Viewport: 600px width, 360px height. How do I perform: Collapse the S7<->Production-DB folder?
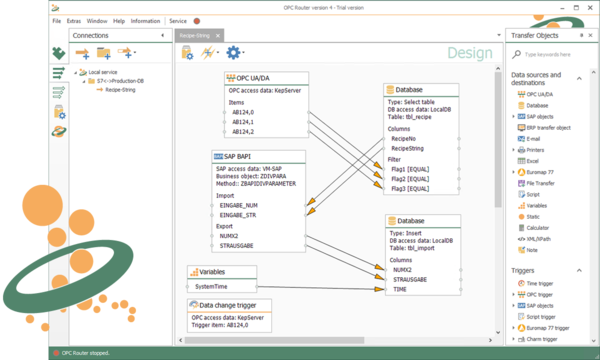pos(84,81)
